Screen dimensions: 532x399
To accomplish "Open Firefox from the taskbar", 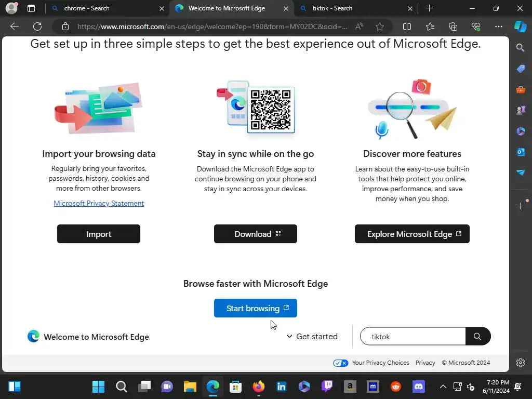I will [259, 387].
